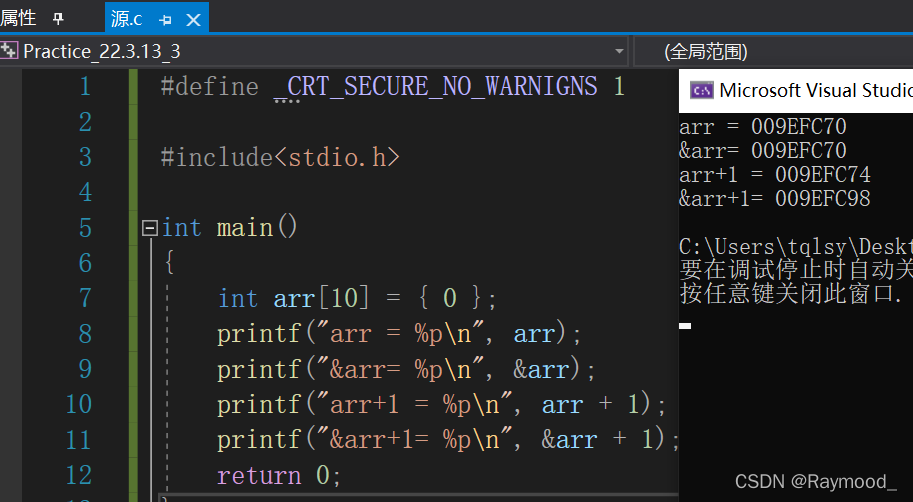This screenshot has height=502, width=913.
Task: Click the _CRT_SECURE_NO_WARNIGNS macro name
Action: [x=436, y=87]
